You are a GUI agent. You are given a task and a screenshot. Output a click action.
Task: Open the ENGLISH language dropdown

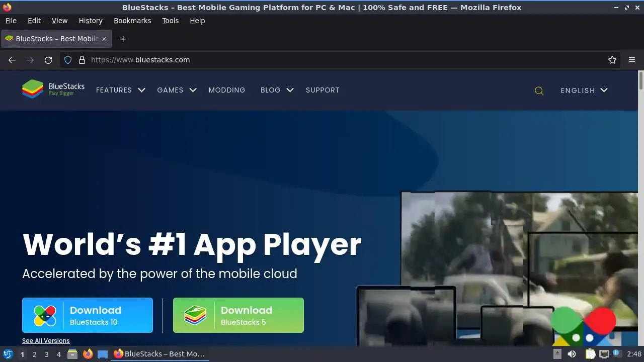[584, 90]
